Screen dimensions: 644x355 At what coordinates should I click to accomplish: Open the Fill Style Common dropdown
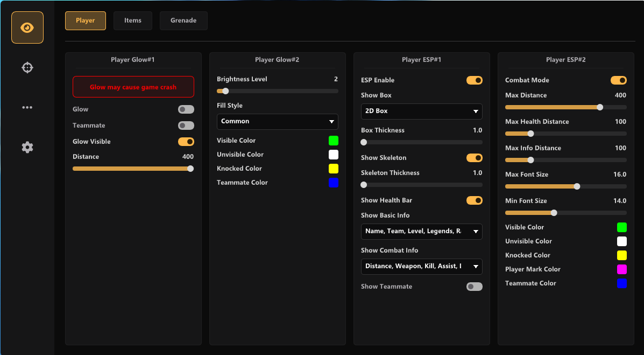click(x=277, y=121)
